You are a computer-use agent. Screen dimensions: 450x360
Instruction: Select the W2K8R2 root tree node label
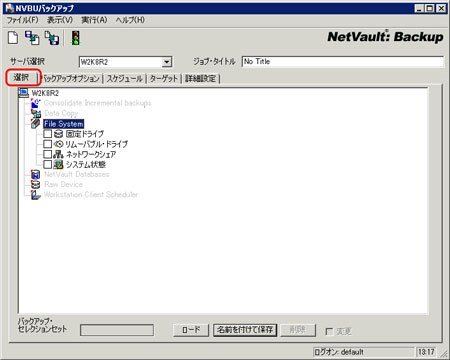tap(45, 93)
